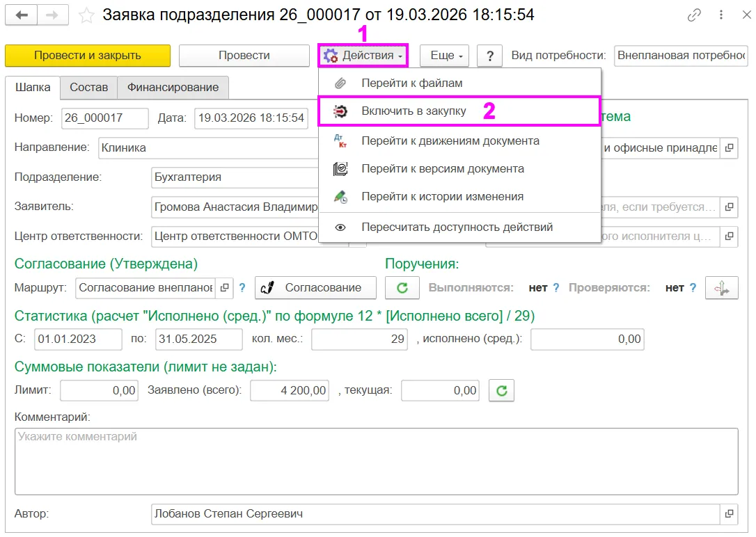The image size is (756, 537).
Task: Open the Действия dropdown menu
Action: coord(363,56)
